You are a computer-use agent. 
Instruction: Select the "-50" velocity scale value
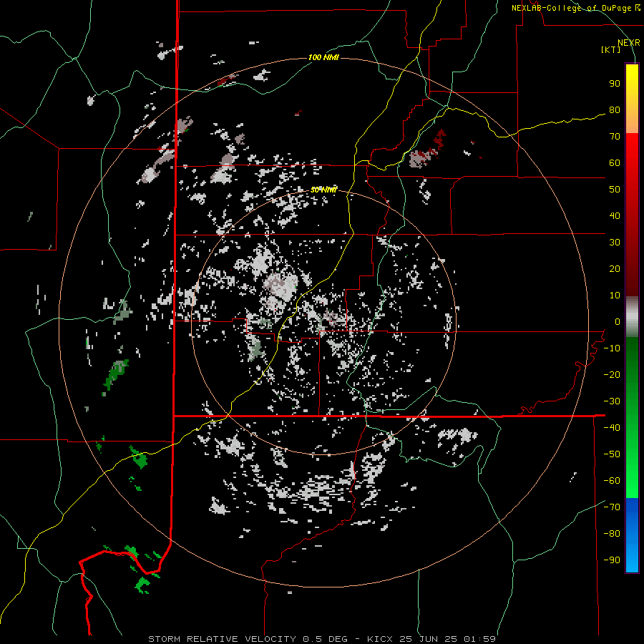pyautogui.click(x=612, y=454)
